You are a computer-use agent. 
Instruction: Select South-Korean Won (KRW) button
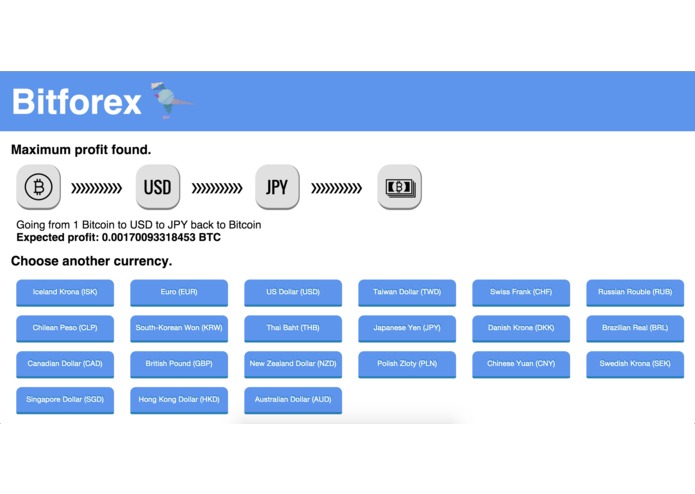pos(179,328)
